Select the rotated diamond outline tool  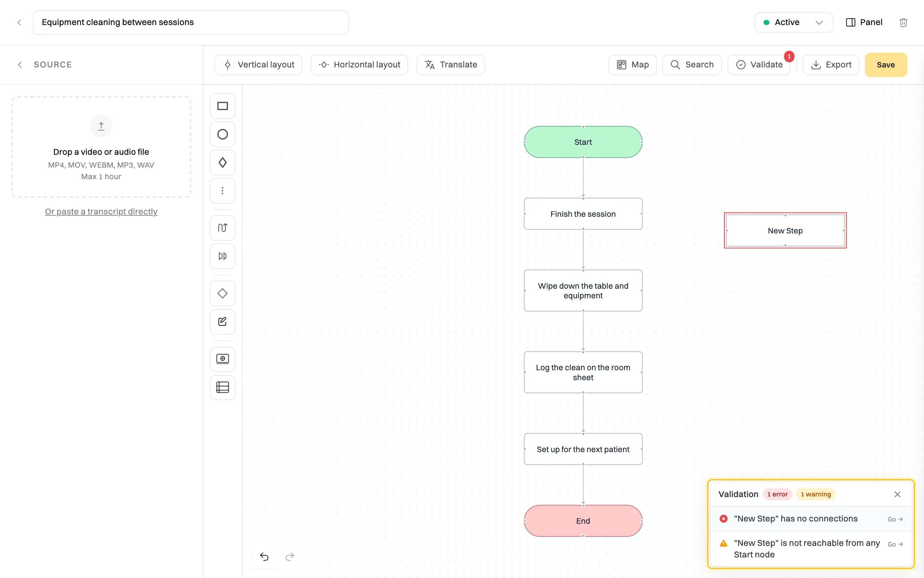pyautogui.click(x=223, y=293)
